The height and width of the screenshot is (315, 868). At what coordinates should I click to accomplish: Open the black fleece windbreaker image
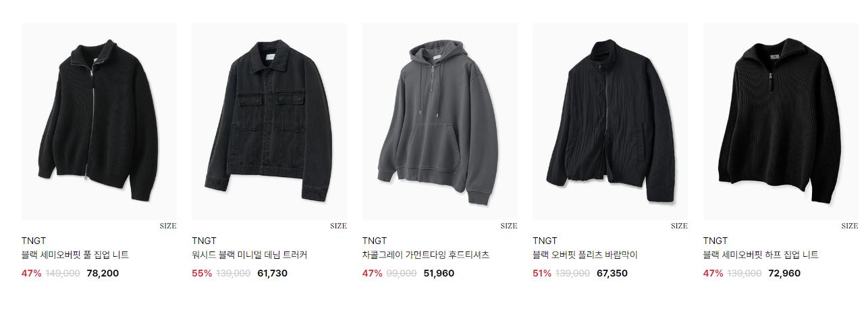(x=610, y=122)
